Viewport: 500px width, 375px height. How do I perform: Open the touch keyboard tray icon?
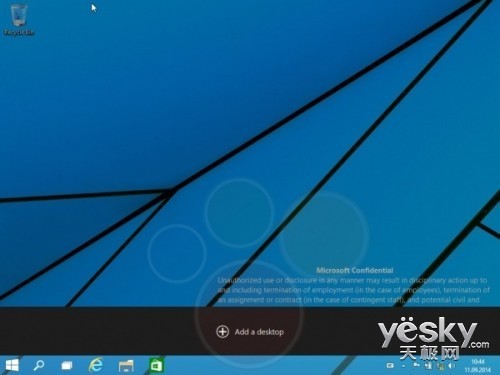[x=390, y=366]
